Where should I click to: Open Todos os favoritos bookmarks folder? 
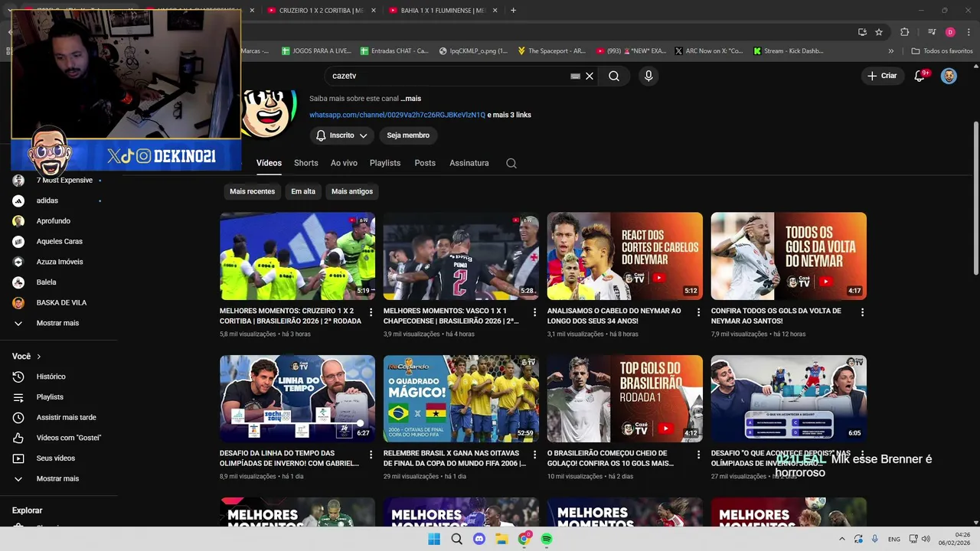[x=942, y=51]
